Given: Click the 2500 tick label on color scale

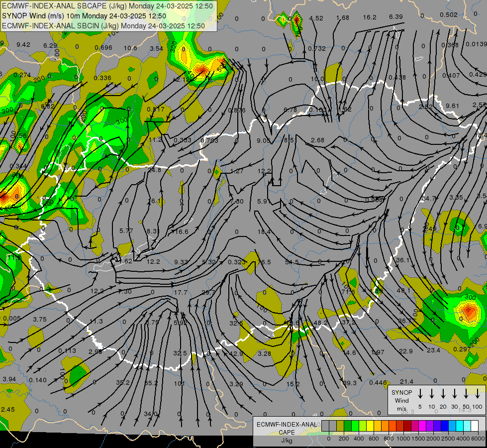Looking at the screenshot, I should coord(448,439).
